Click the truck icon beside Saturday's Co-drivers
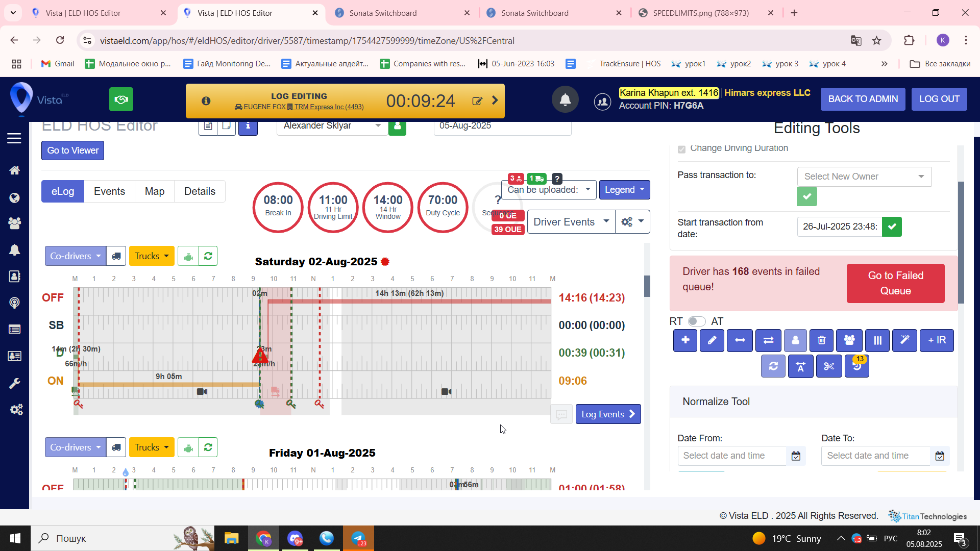Screen dimensions: 980x551 coord(116,256)
